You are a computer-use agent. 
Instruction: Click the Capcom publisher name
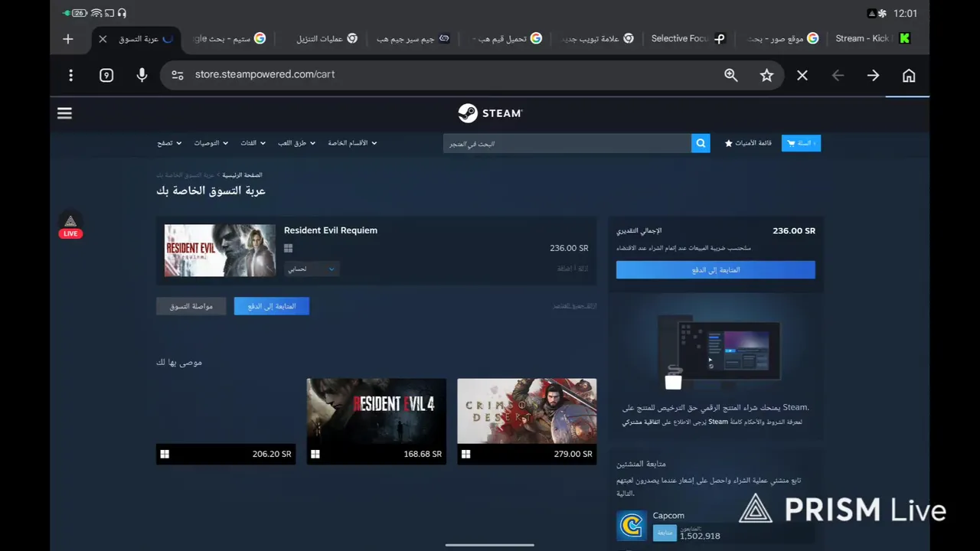[668, 516]
